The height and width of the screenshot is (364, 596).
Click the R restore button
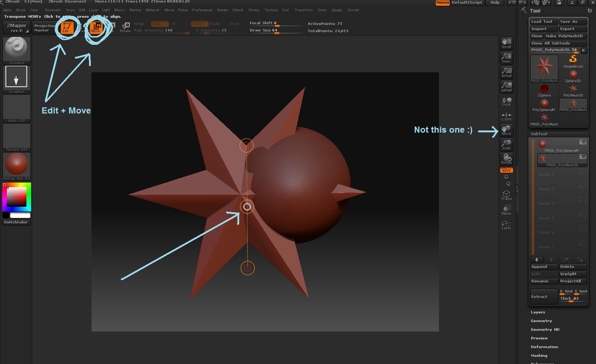(583, 51)
